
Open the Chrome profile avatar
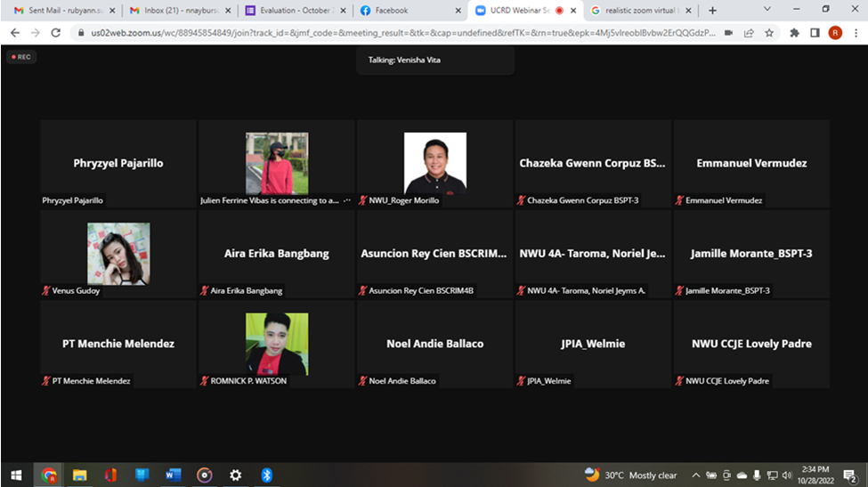[835, 32]
